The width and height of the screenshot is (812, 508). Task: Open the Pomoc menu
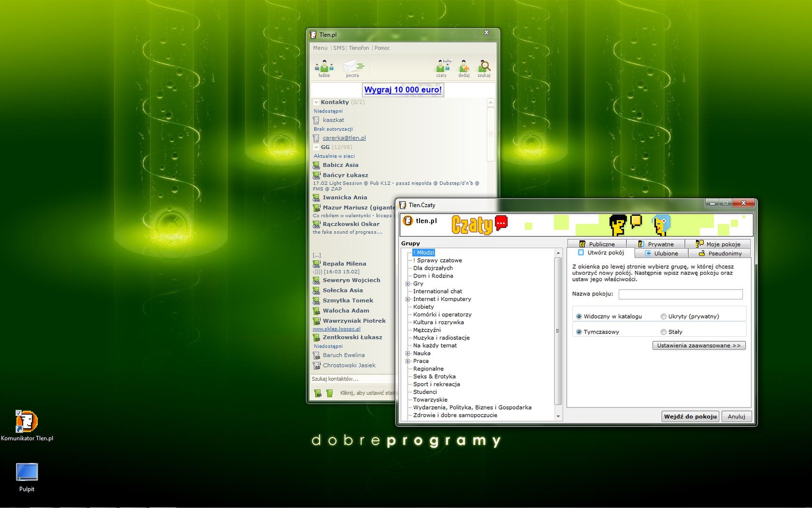(382, 48)
